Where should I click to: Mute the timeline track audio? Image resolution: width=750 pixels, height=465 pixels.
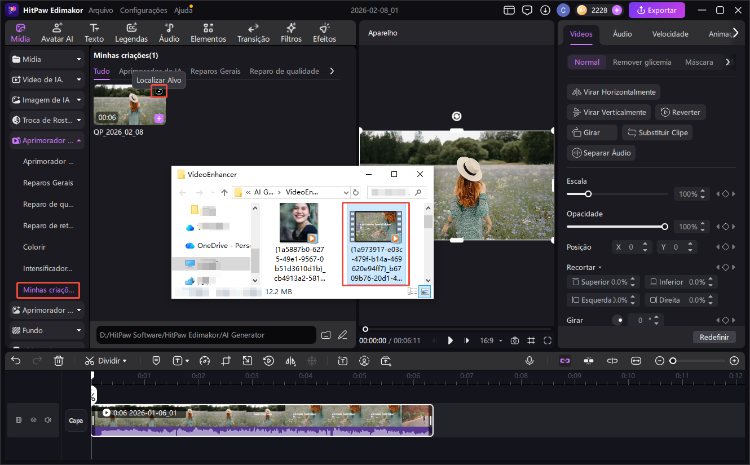coord(48,420)
